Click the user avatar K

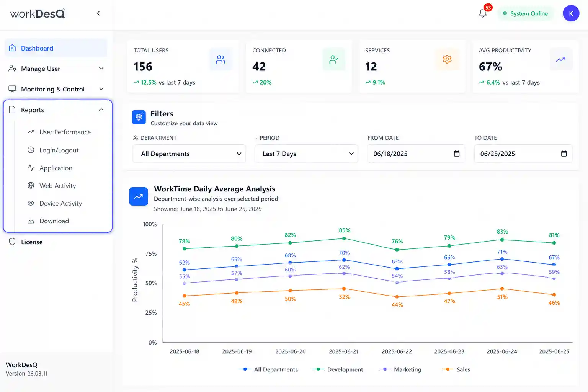tap(571, 13)
